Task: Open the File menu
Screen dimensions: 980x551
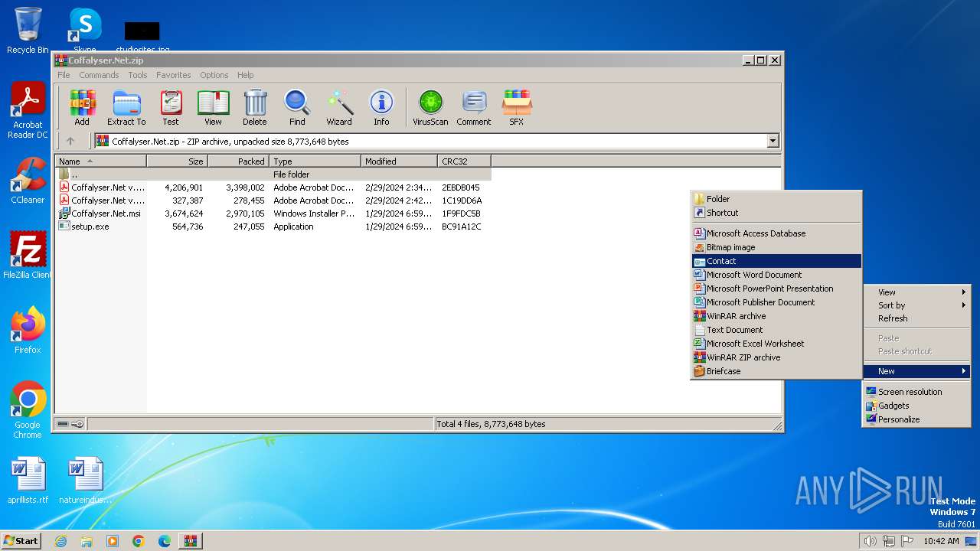Action: pos(64,75)
